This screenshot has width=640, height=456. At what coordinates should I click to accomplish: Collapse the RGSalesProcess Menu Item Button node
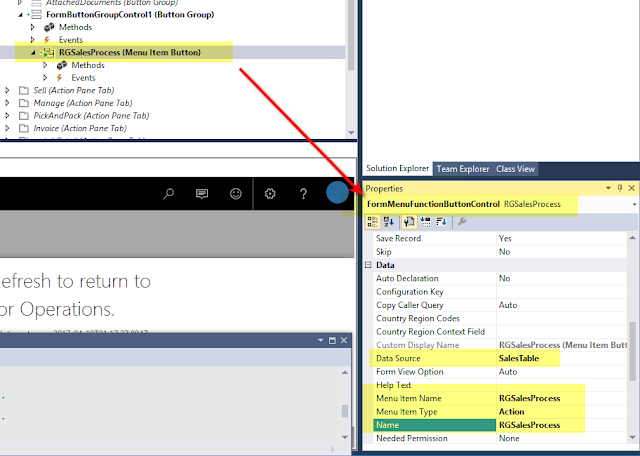pyautogui.click(x=33, y=53)
